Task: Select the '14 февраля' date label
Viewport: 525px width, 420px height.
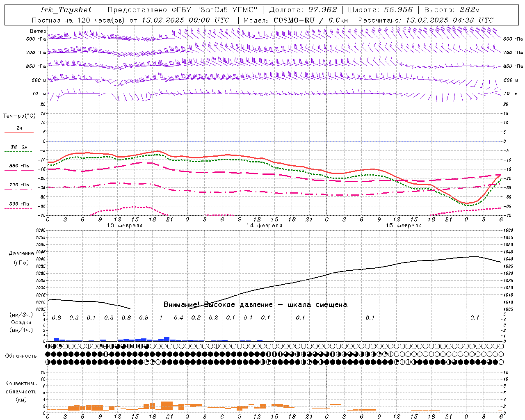Action: [x=264, y=226]
